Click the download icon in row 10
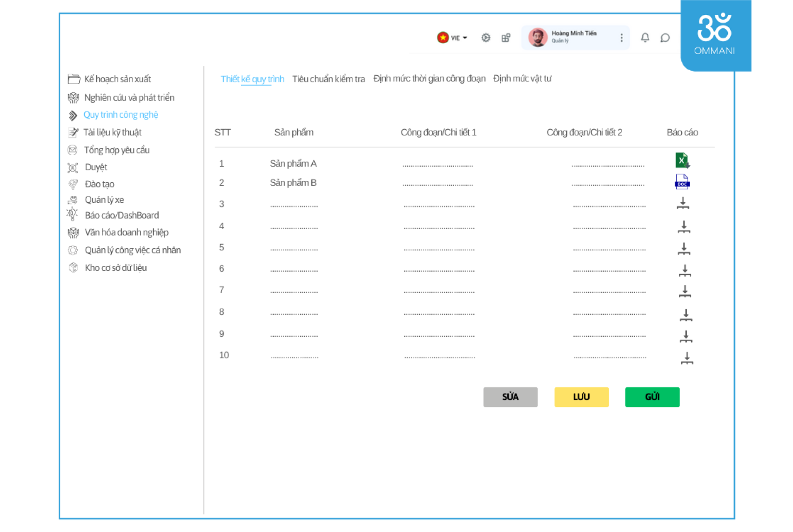Viewport: 793px width, 532px height. 687,358
